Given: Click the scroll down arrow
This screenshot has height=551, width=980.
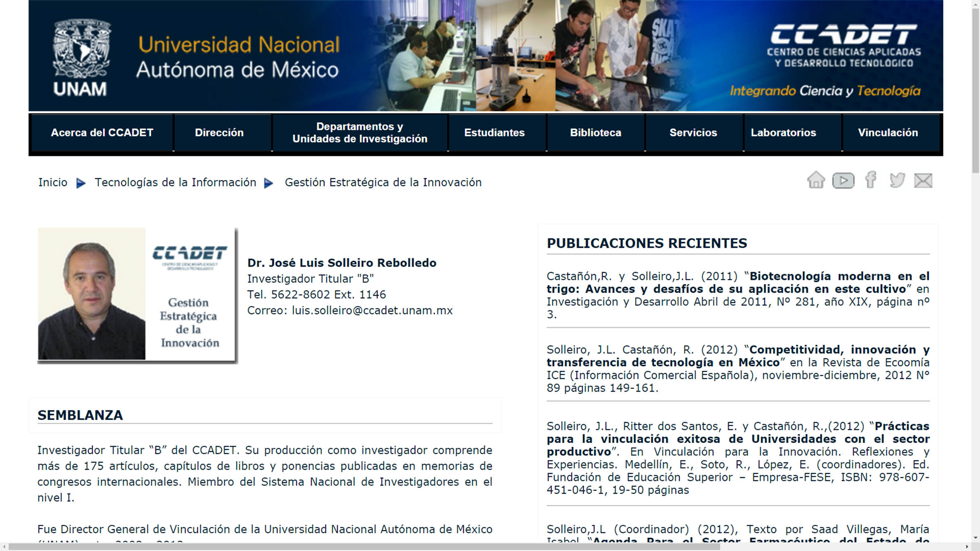Looking at the screenshot, I should point(975,538).
